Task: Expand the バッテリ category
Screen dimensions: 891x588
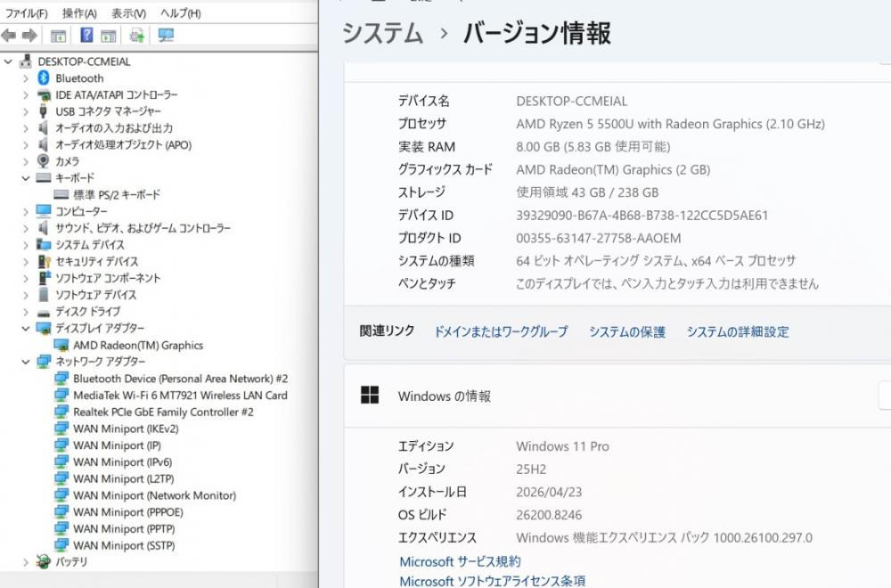Action: click(x=26, y=562)
